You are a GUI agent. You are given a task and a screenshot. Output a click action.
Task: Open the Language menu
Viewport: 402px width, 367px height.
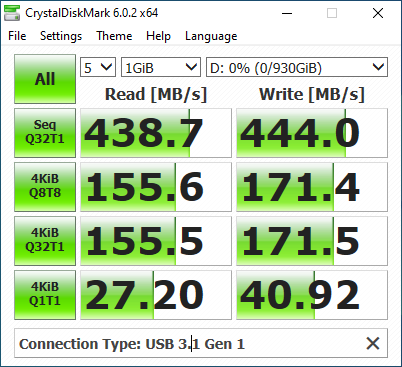(x=211, y=36)
